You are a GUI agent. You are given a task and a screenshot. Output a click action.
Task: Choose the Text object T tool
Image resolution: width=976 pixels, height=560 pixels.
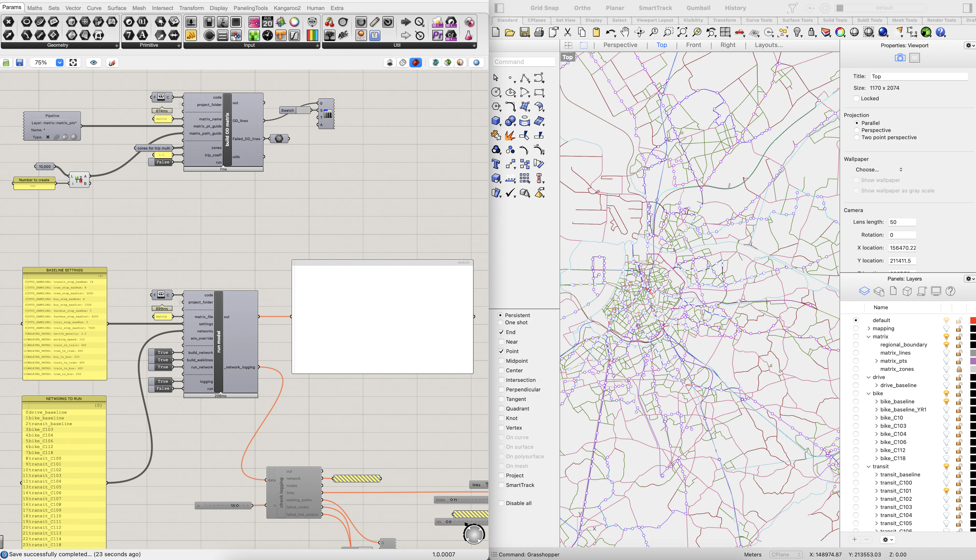[496, 164]
